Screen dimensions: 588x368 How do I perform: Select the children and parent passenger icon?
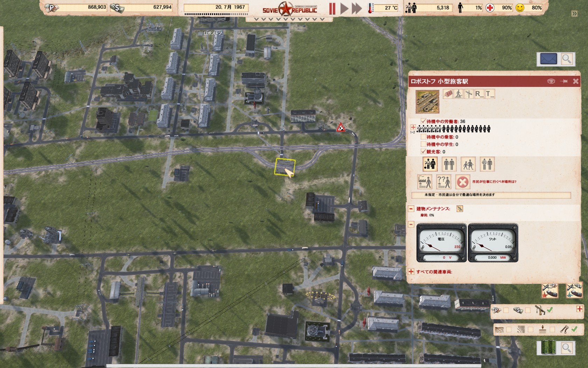coord(468,164)
